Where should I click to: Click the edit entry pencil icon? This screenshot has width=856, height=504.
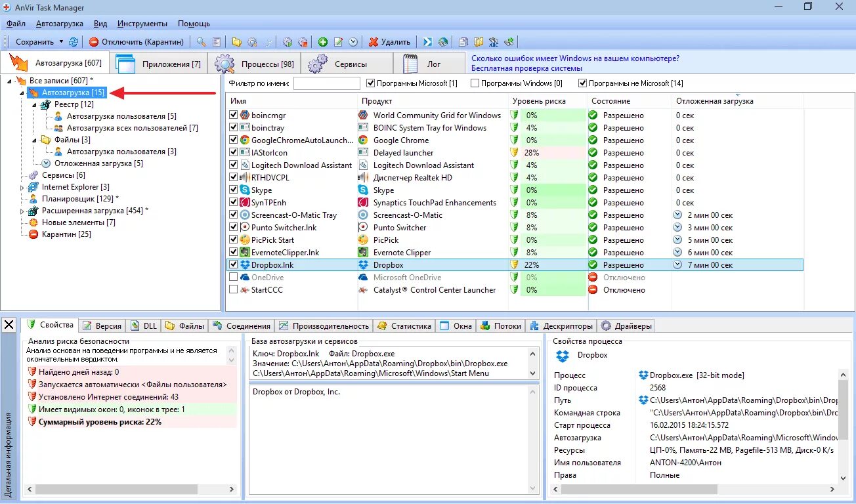(x=339, y=42)
